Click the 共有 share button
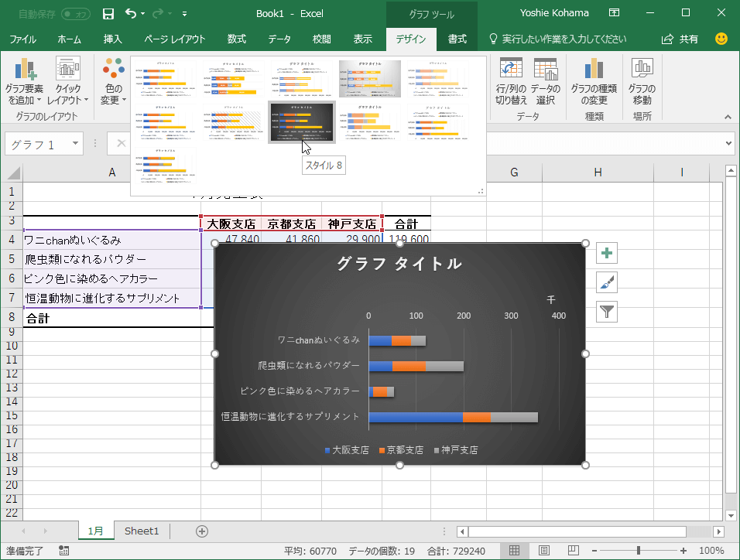 tap(680, 39)
